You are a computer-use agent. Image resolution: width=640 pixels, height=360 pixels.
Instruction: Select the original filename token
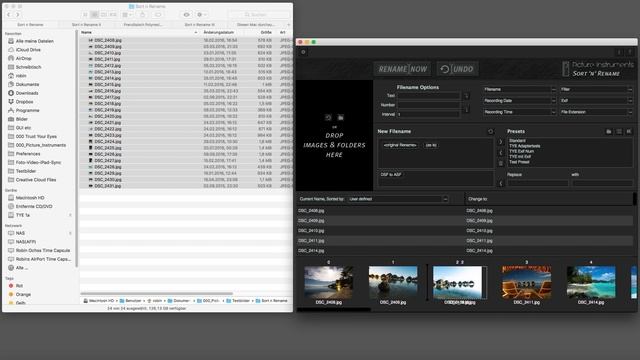pos(400,145)
